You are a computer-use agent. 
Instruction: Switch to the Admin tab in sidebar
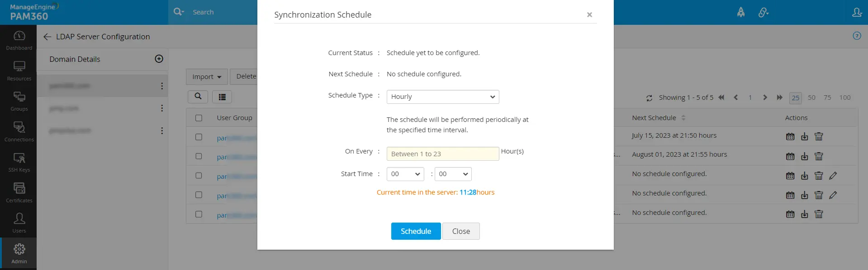(x=19, y=252)
